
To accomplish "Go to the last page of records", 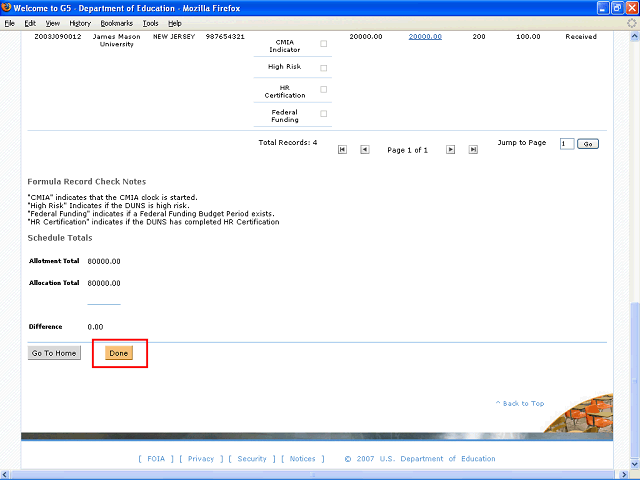I will coord(473,150).
